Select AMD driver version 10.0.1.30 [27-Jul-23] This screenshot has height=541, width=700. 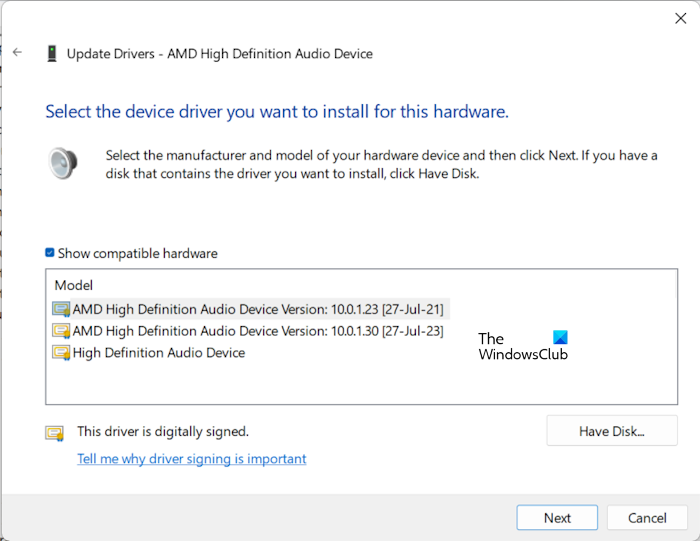pos(258,331)
